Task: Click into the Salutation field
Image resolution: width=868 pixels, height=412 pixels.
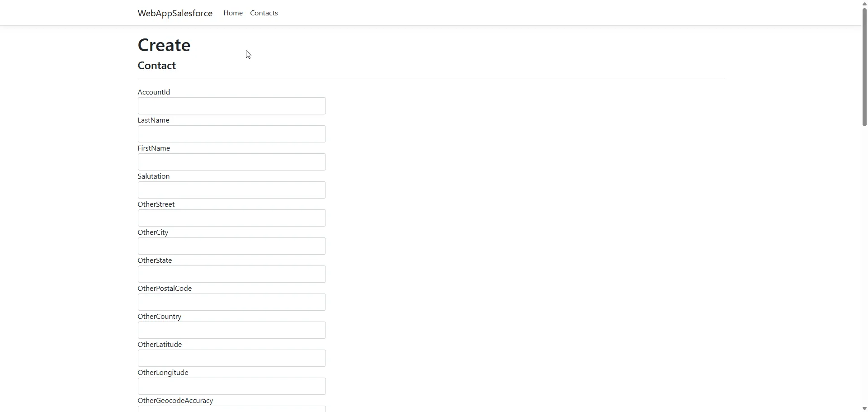Action: 231,190
